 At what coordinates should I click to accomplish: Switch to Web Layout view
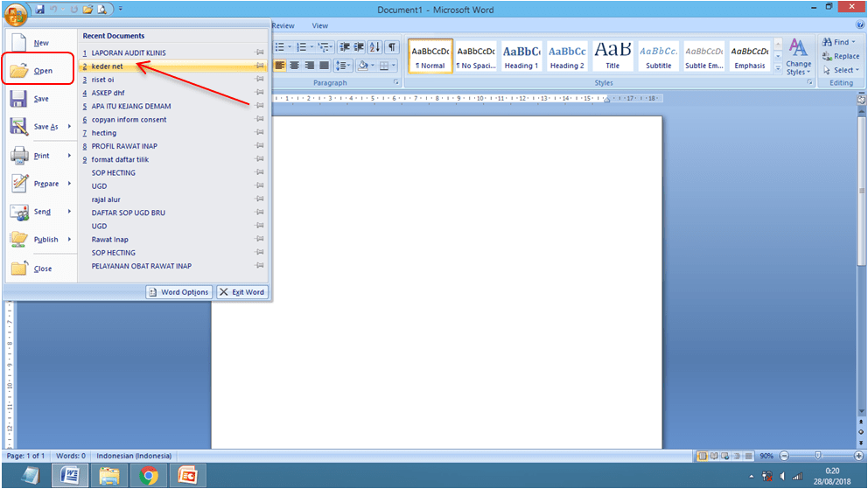tap(724, 457)
